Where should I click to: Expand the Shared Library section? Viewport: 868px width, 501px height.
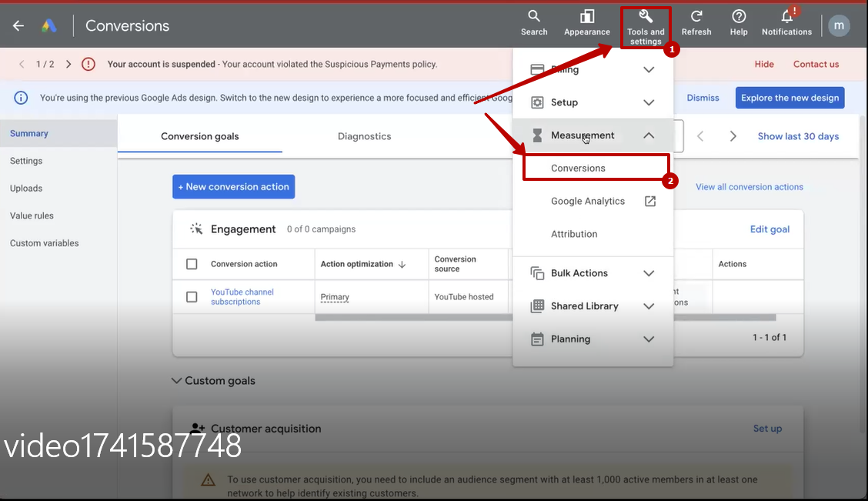[x=649, y=306]
